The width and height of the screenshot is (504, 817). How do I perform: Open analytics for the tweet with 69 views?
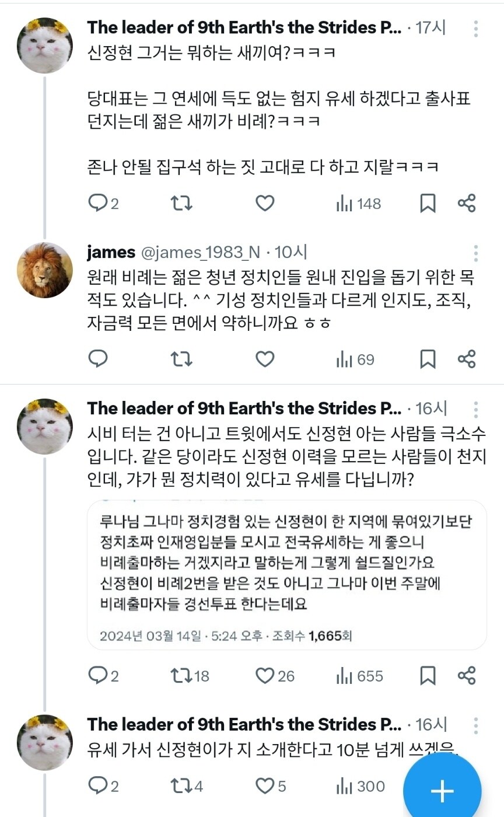356,359
